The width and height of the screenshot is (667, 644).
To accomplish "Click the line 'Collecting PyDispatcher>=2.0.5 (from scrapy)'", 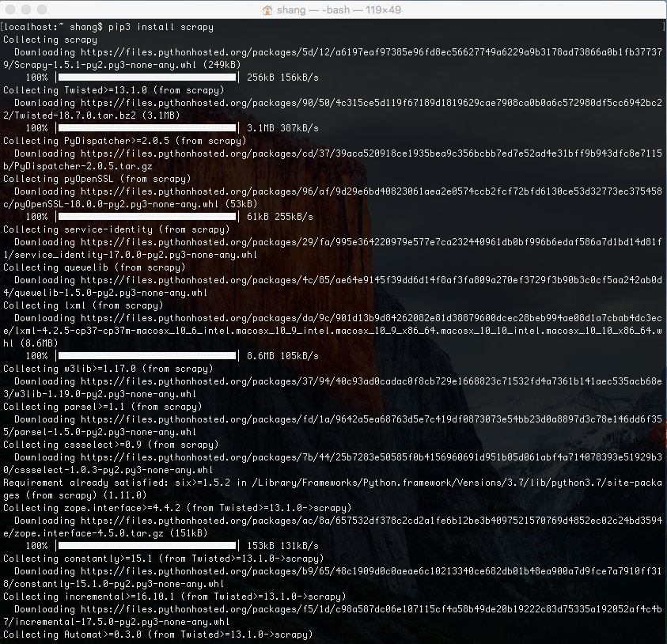I will coord(125,141).
